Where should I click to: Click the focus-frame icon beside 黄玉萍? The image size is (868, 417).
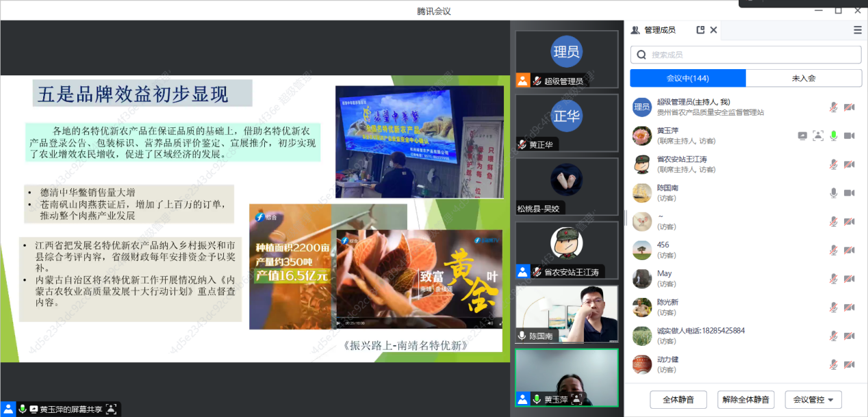(817, 136)
